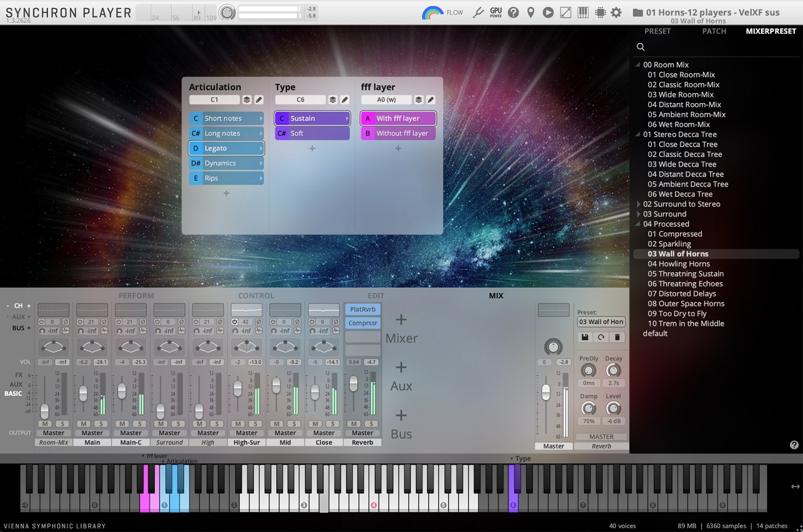
Task: Click the location pin icon in the toolbar
Action: 531,12
